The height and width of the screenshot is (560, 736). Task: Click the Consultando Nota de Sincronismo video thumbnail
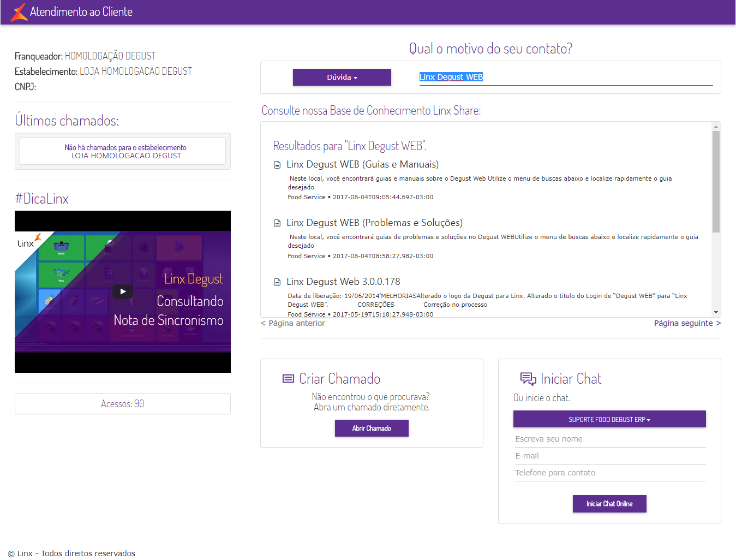(123, 291)
